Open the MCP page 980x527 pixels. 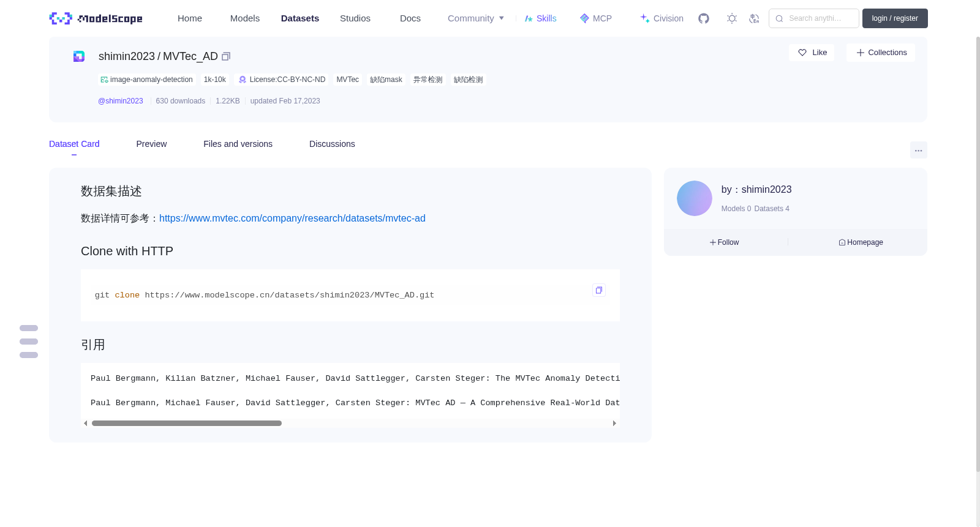[596, 18]
